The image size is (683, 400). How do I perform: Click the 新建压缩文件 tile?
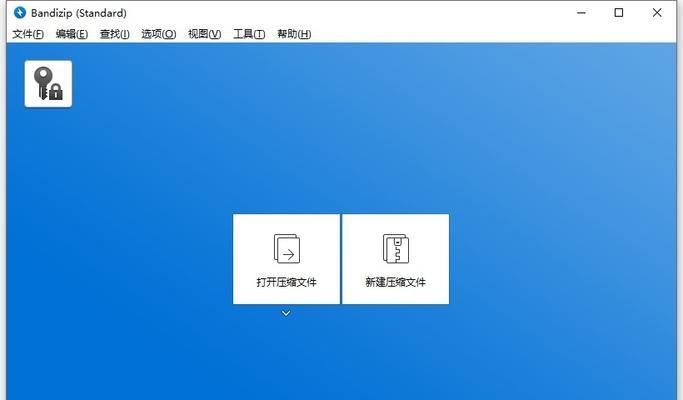coord(396,259)
